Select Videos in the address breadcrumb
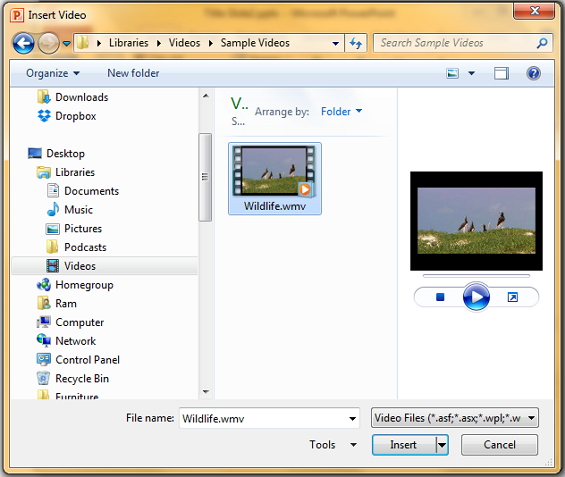 tap(184, 43)
